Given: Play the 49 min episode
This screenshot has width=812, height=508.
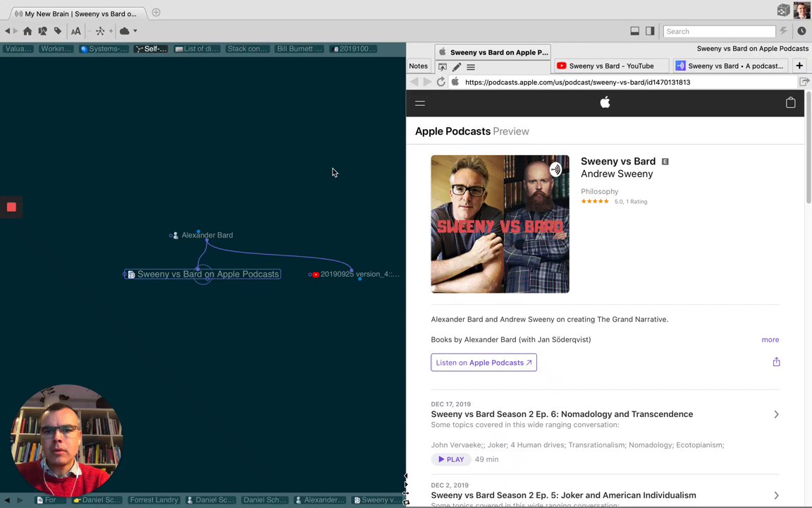Looking at the screenshot, I should pyautogui.click(x=451, y=459).
